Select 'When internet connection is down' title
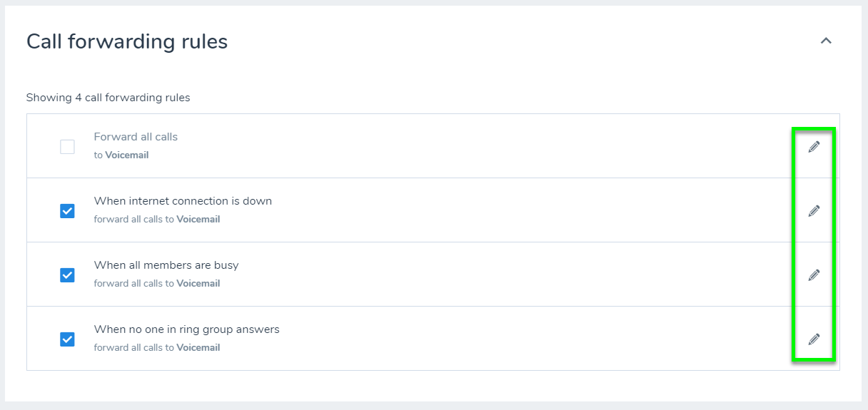 [x=183, y=201]
